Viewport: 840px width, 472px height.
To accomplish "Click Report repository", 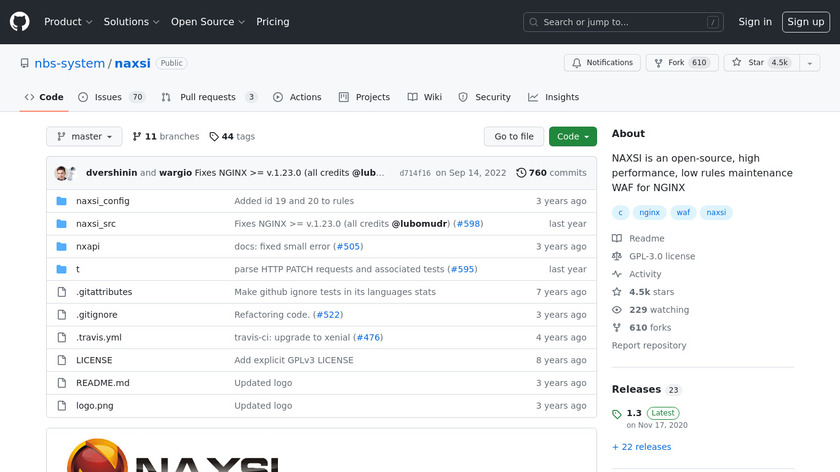I will 649,346.
